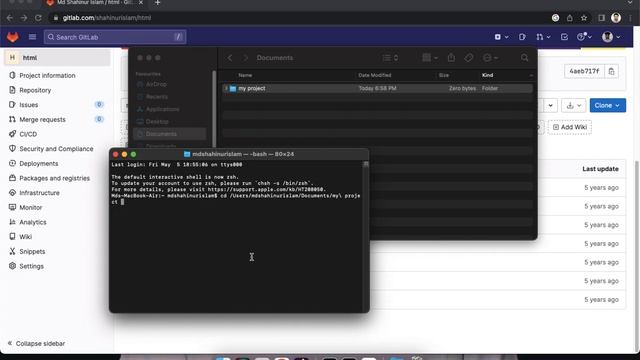Viewport: 640px width, 360px height.
Task: Change Finder list view options
Action: coord(390,58)
